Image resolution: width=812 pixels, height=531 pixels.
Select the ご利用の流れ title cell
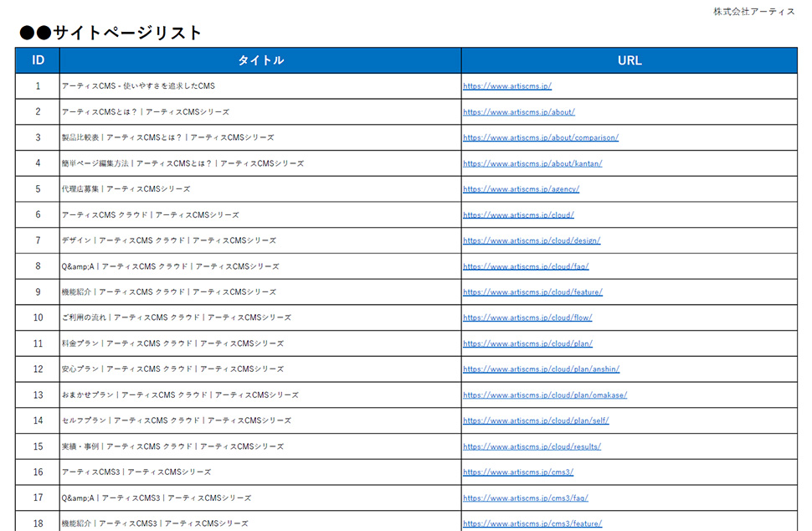point(260,317)
